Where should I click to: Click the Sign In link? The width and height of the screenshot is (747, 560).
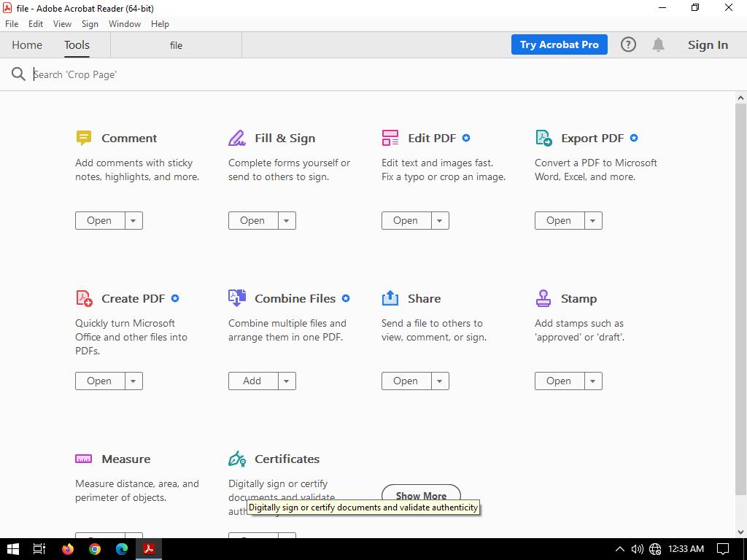click(708, 44)
